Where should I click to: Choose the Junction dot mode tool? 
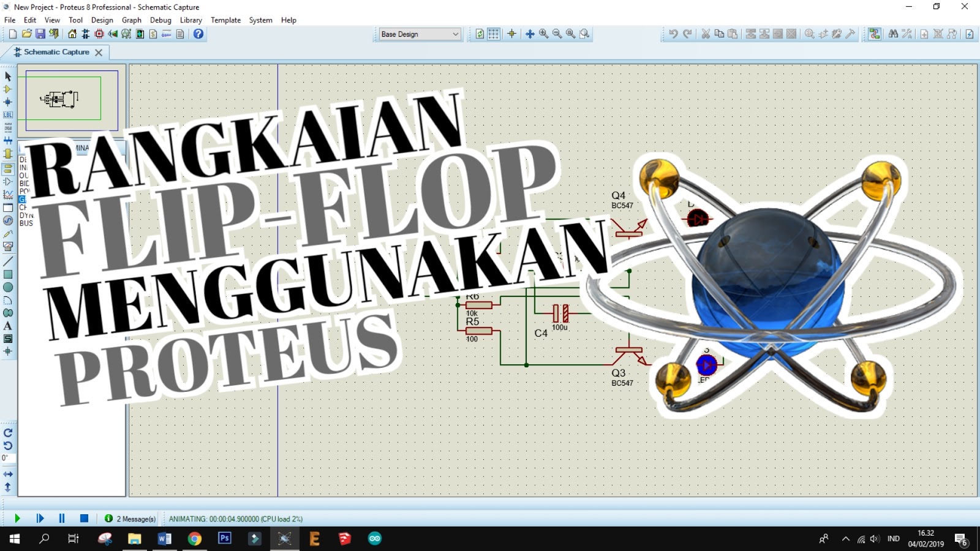tap(8, 102)
